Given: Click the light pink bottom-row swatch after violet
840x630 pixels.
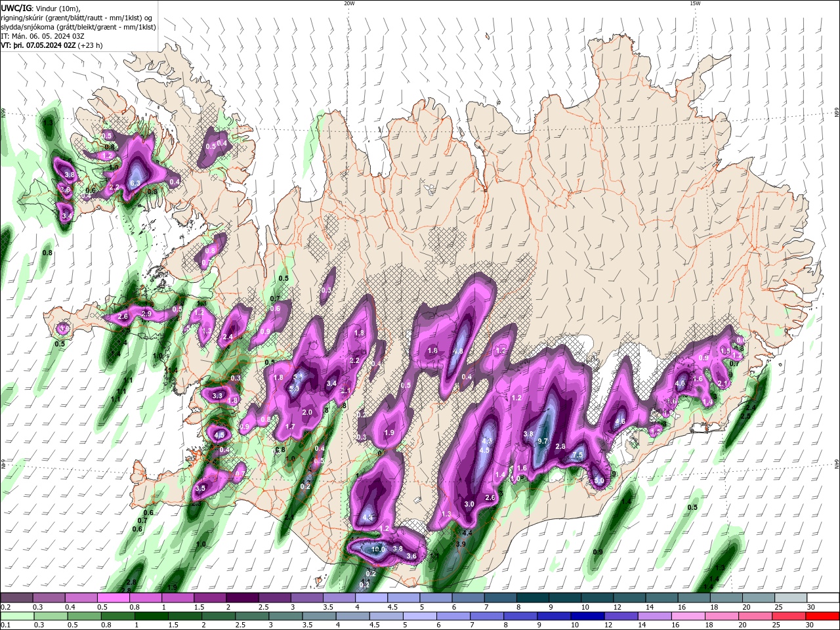Looking at the screenshot, I should click(688, 616).
